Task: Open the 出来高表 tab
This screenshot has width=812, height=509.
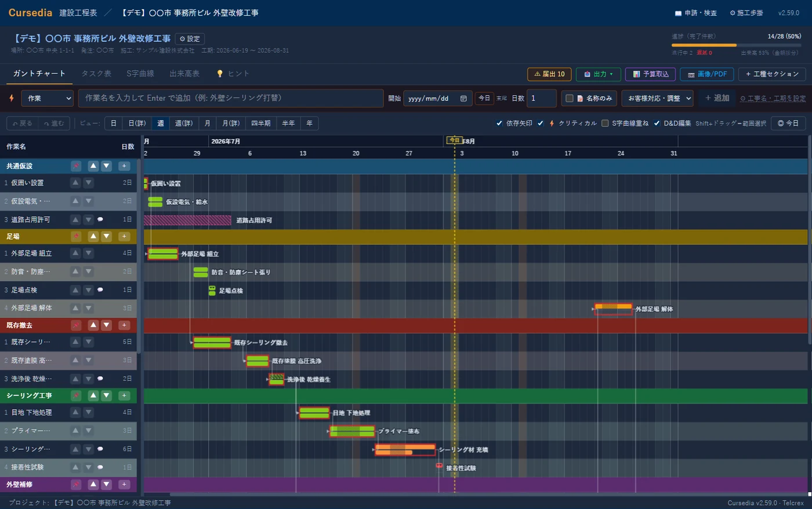Action: [x=184, y=74]
